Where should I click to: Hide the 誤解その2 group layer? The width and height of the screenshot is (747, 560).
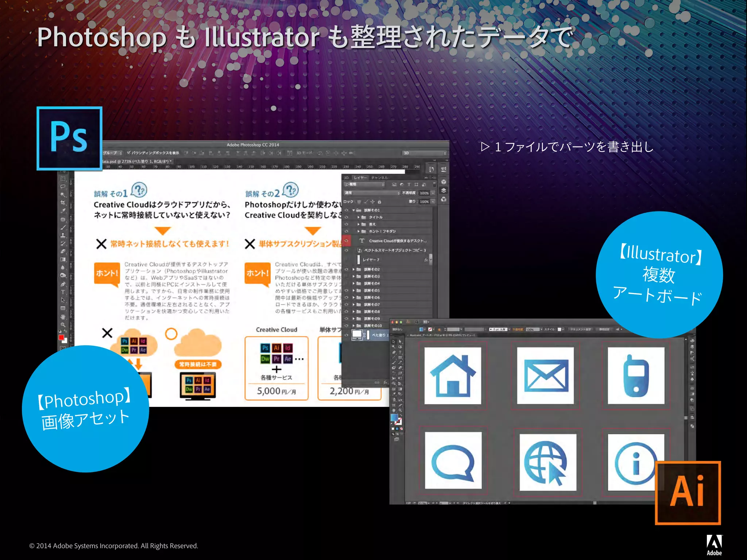coord(347,269)
